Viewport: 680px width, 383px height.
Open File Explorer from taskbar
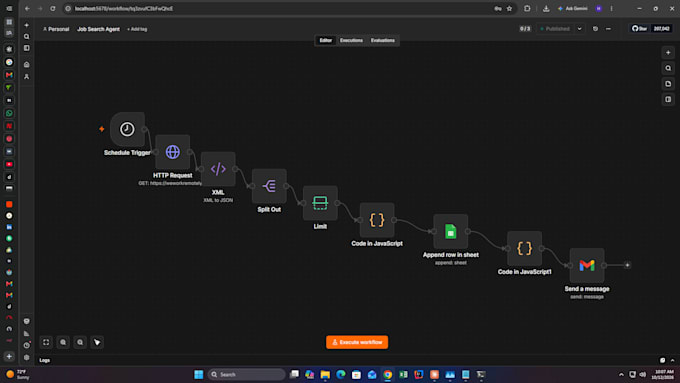[325, 374]
